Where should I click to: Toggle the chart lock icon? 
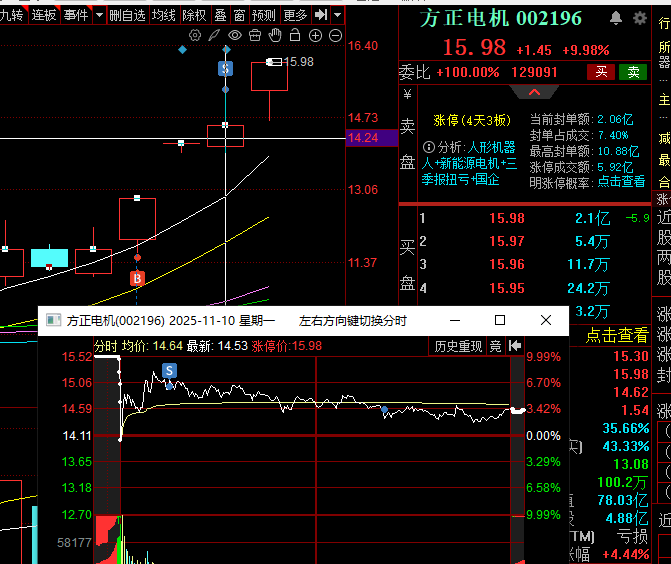tap(295, 35)
